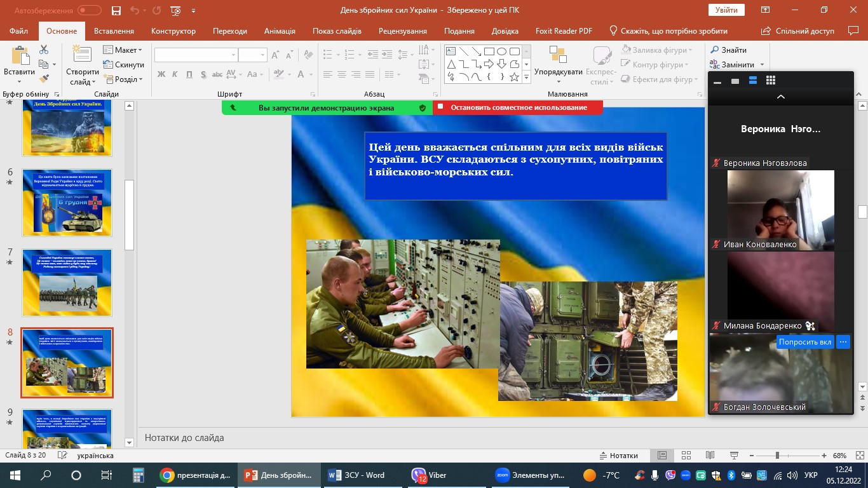Open Comments icon at top right
The width and height of the screenshot is (868, 488).
pos(853,30)
